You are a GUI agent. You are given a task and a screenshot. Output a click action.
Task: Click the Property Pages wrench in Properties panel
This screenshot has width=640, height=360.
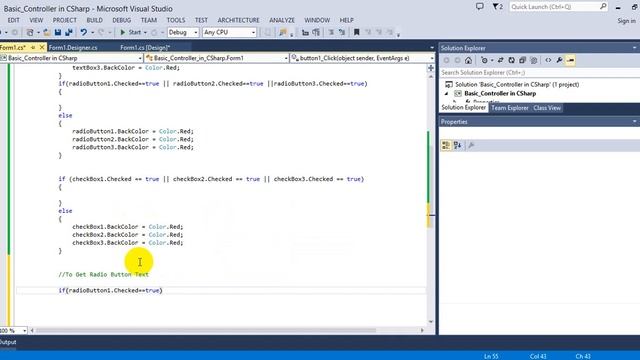471,145
